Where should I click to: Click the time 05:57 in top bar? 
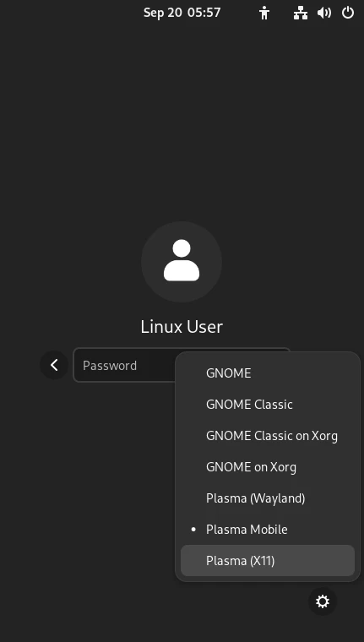(x=204, y=13)
